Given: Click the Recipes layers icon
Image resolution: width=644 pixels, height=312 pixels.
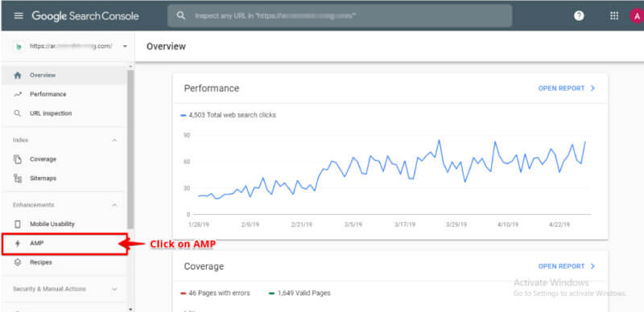Looking at the screenshot, I should point(17,262).
